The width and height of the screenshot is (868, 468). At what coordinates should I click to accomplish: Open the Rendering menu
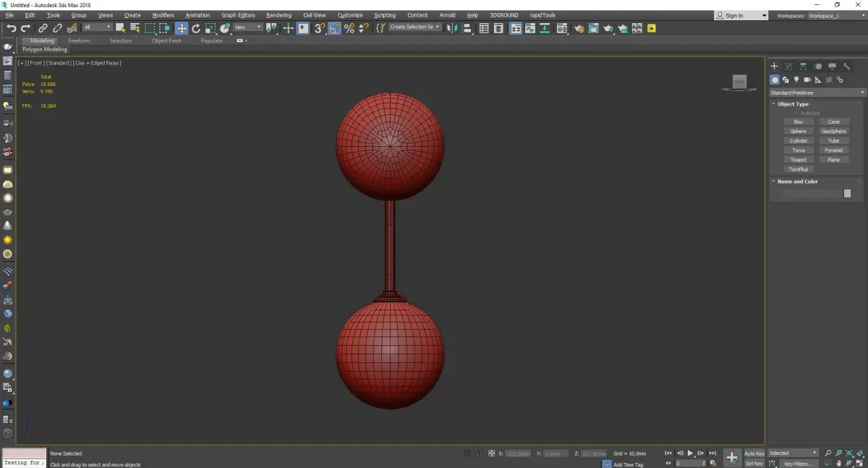pos(278,15)
